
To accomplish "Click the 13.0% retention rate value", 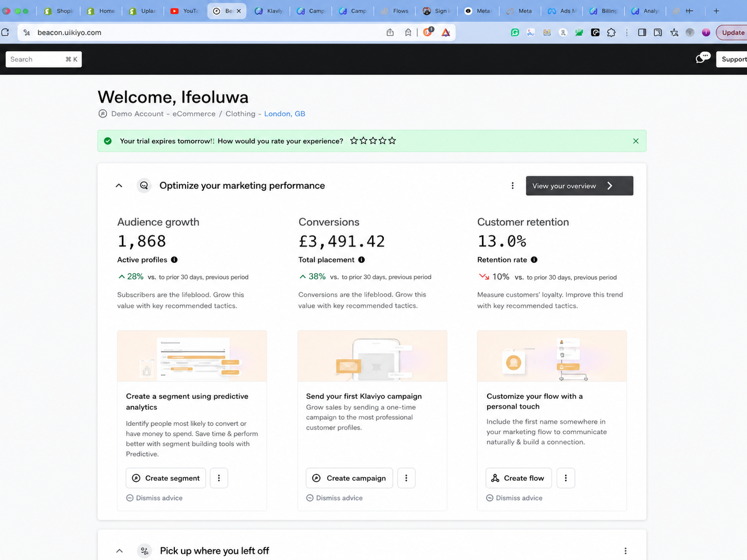I will click(x=502, y=241).
